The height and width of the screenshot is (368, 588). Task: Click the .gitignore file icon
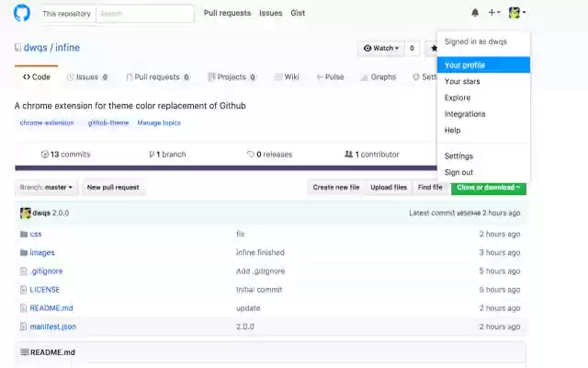click(x=23, y=271)
